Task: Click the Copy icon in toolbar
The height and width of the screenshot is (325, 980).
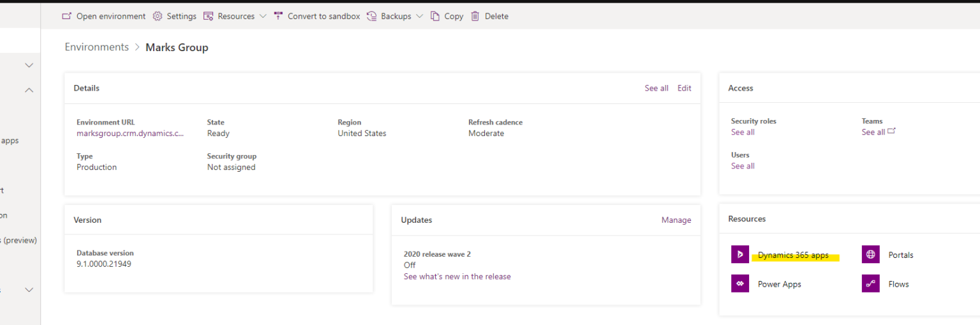Action: point(435,16)
